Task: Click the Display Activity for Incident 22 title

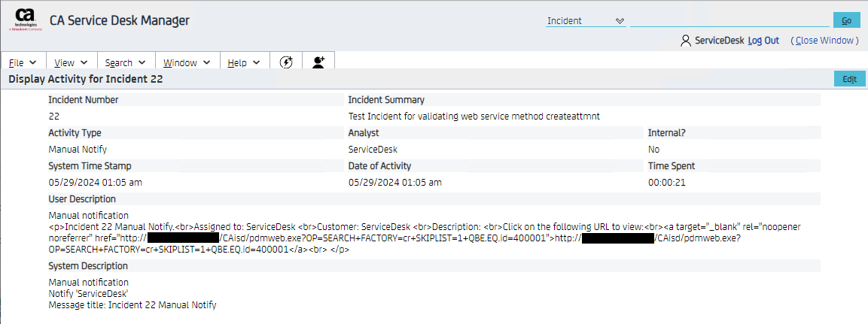Action: (x=85, y=79)
